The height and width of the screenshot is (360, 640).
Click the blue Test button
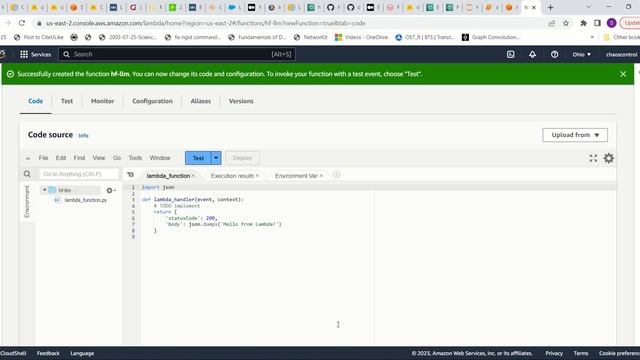[x=198, y=158]
